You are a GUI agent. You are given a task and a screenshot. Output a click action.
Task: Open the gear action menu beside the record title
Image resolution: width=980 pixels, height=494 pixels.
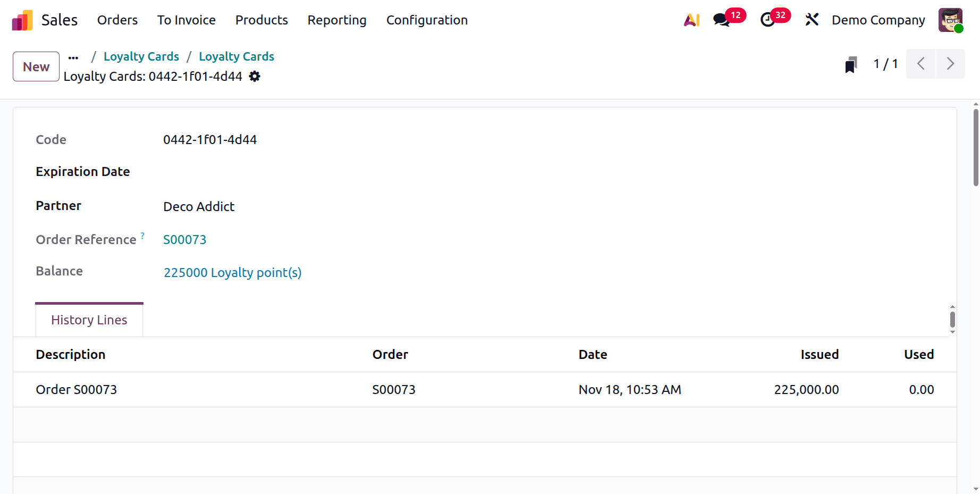(255, 77)
